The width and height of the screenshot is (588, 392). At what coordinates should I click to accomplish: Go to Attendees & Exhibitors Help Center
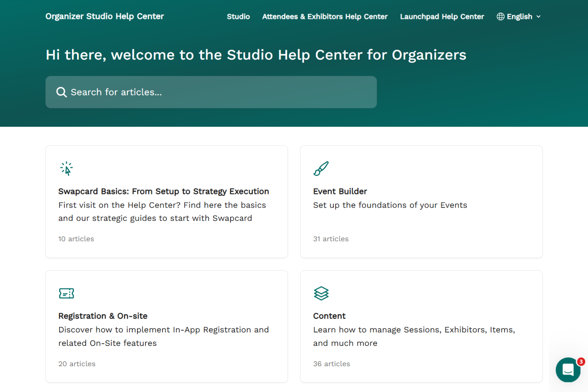pyautogui.click(x=325, y=17)
